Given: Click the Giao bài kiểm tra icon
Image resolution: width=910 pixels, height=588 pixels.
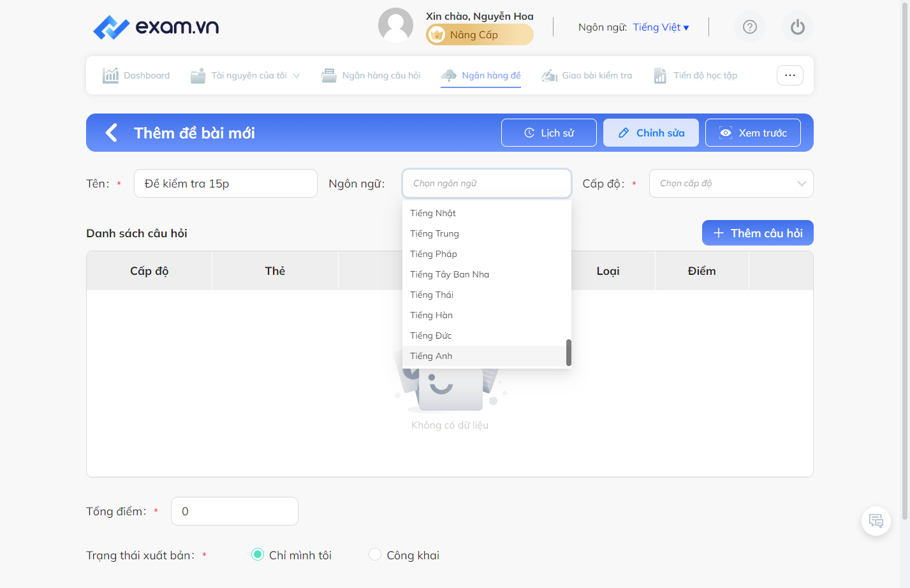Looking at the screenshot, I should coord(549,75).
